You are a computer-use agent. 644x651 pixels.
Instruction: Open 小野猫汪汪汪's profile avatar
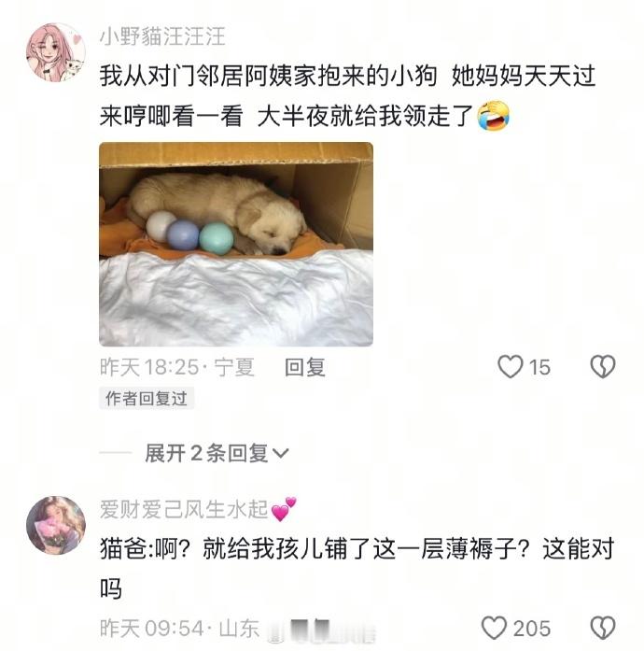[x=56, y=52]
